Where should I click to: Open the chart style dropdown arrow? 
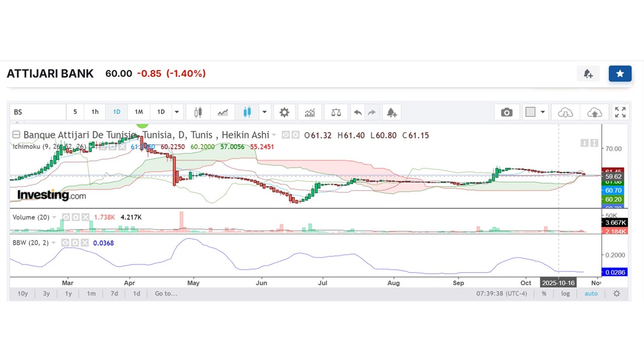[x=264, y=112]
